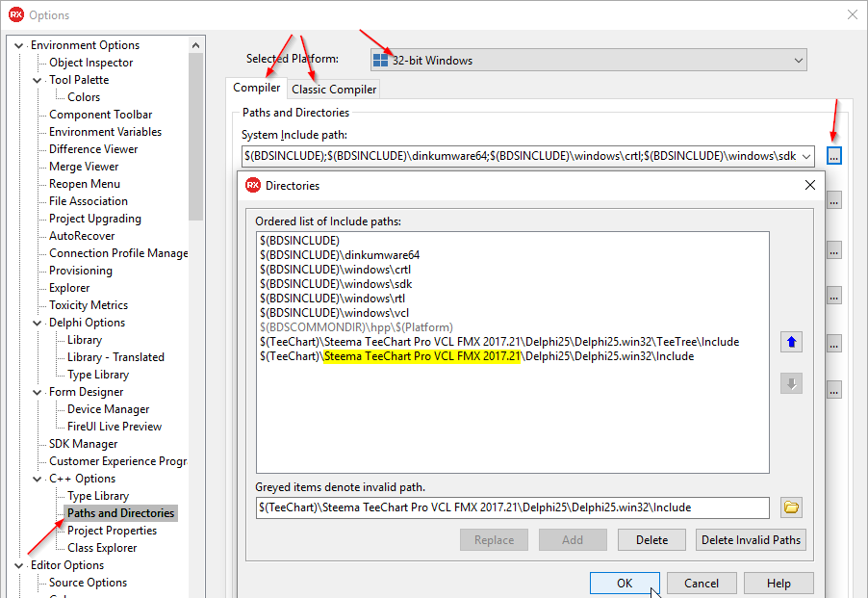The height and width of the screenshot is (598, 868).
Task: Select $(BDSINCLUDE)\dinkumware64 list entry
Action: [x=340, y=255]
